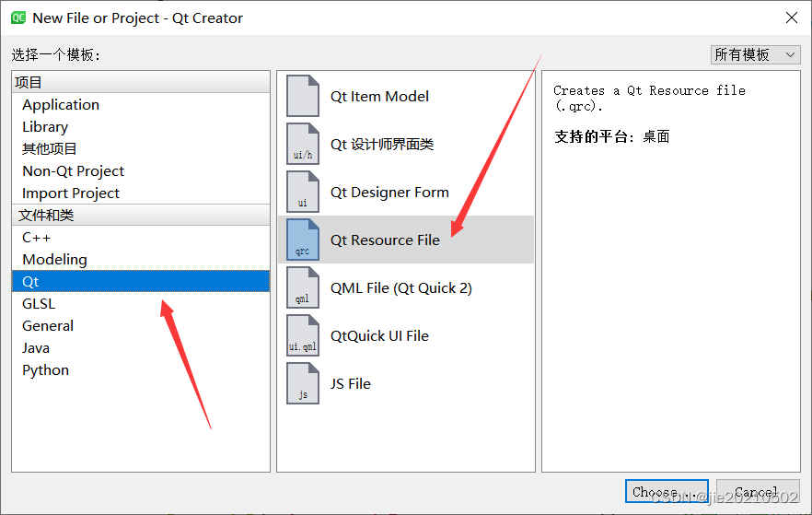The height and width of the screenshot is (515, 812).
Task: Choose the Qt Item Model template label
Action: point(379,97)
